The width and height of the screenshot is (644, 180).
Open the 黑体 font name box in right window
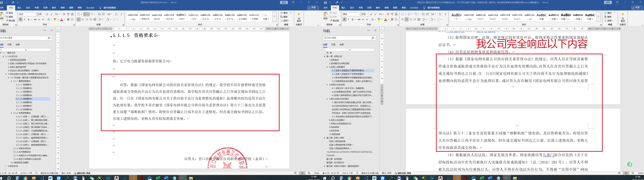click(351, 14)
